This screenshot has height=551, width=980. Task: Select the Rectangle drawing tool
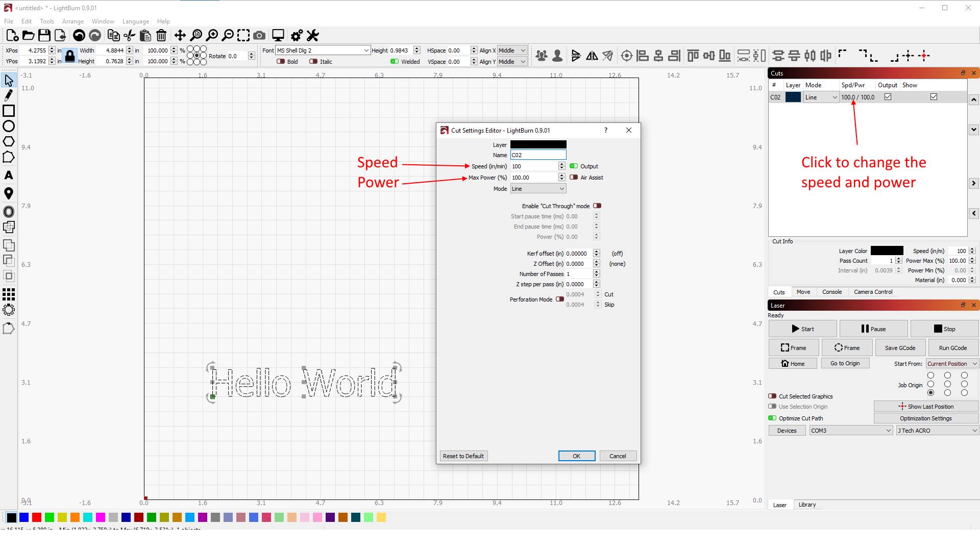tap(9, 111)
